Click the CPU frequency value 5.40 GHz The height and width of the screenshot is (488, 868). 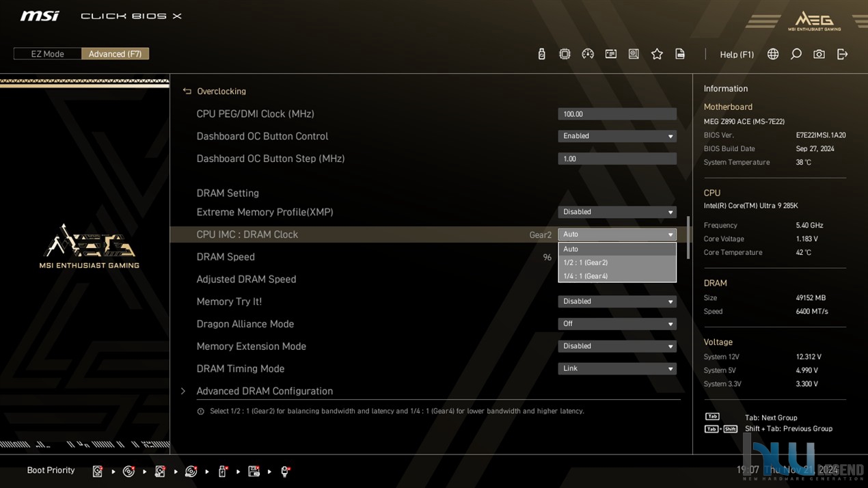tap(809, 226)
